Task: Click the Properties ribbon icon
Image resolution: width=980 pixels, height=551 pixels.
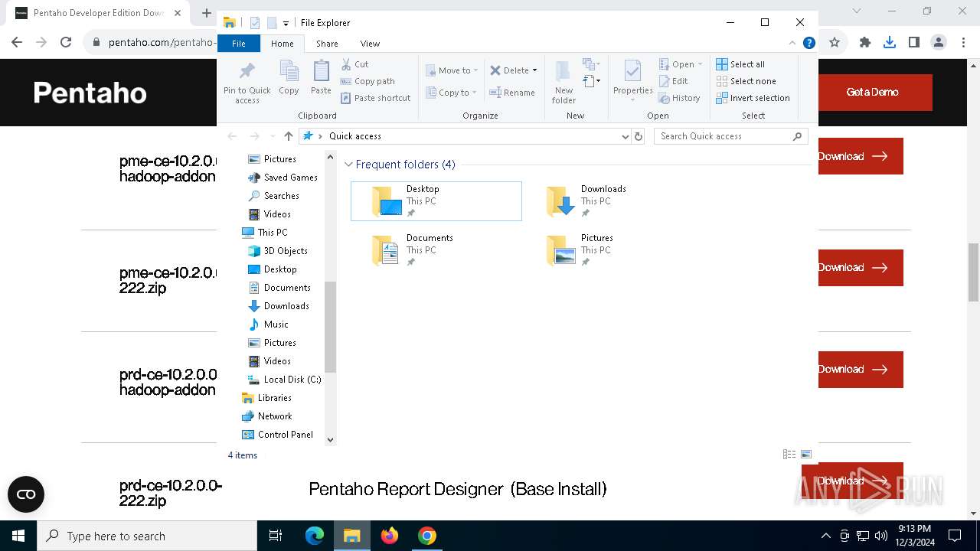Action: (632, 80)
